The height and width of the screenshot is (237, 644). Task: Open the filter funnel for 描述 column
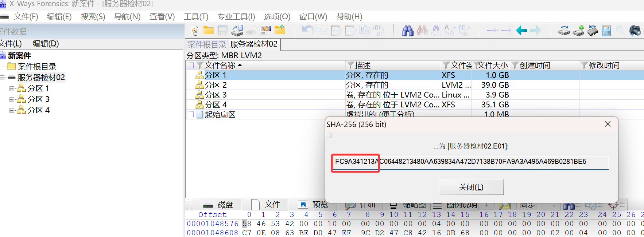tap(351, 65)
